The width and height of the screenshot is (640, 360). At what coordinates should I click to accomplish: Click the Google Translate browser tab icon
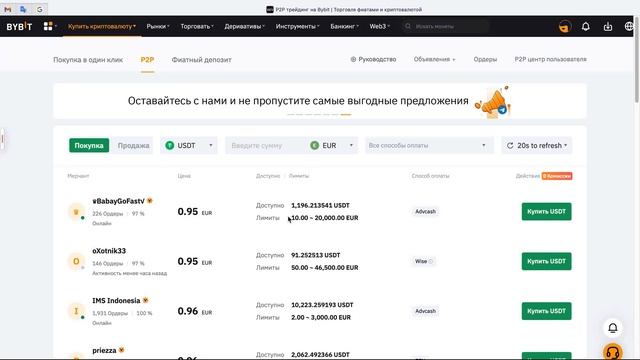[23, 9]
